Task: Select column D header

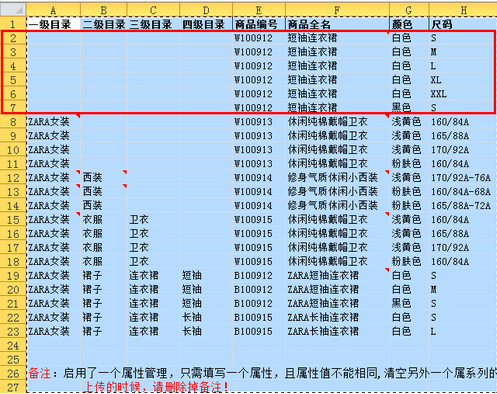Action: pyautogui.click(x=206, y=10)
